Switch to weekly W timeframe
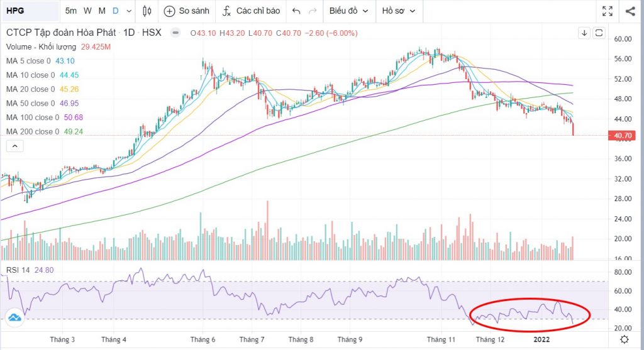The image size is (644, 350). (x=87, y=11)
